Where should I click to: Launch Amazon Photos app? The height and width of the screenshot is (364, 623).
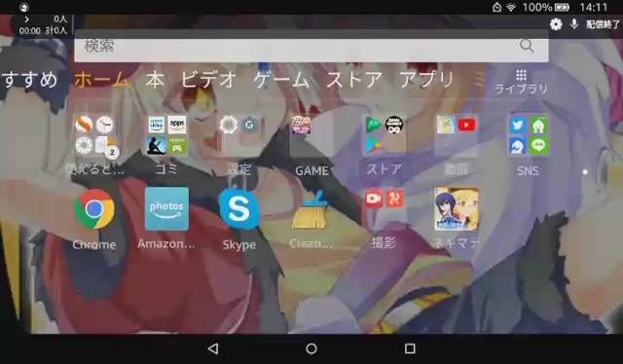pyautogui.click(x=166, y=208)
